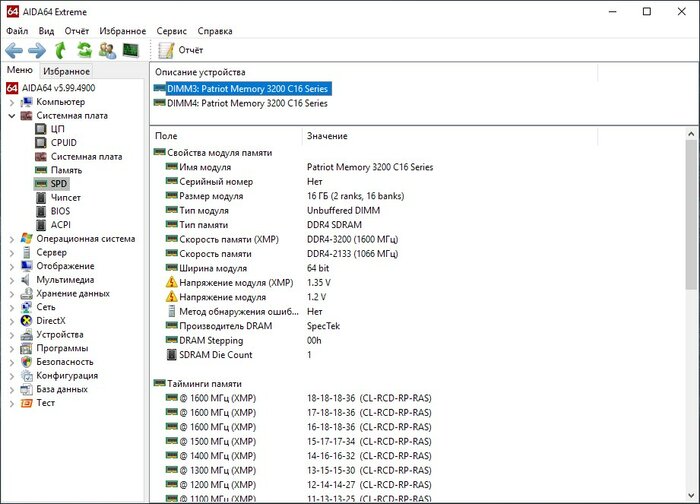Select Системная плата sub-item under motherboard

pos(86,157)
